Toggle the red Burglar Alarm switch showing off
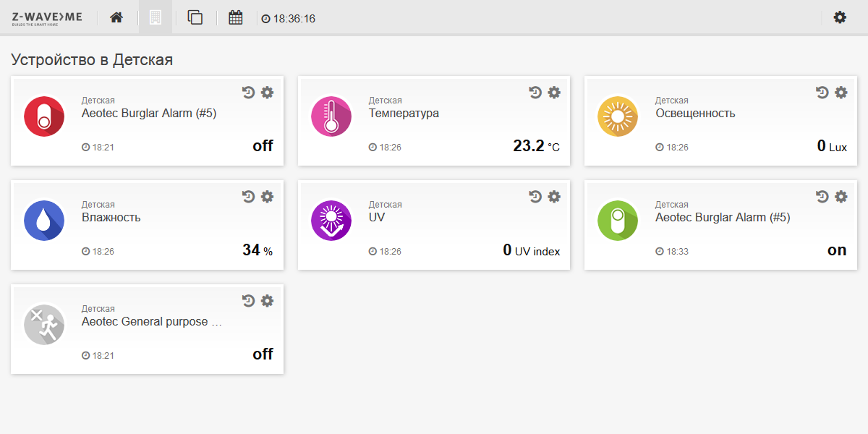The image size is (868, 434). tap(44, 116)
